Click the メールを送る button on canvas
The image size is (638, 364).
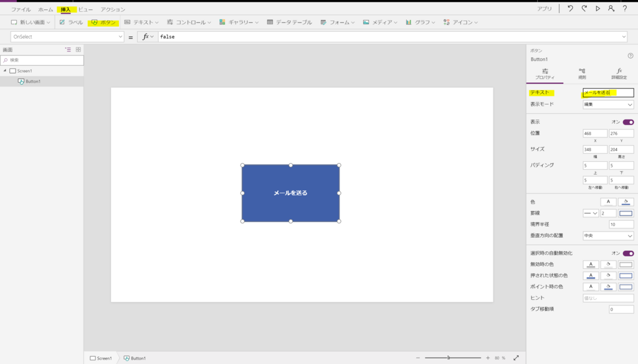click(x=290, y=193)
